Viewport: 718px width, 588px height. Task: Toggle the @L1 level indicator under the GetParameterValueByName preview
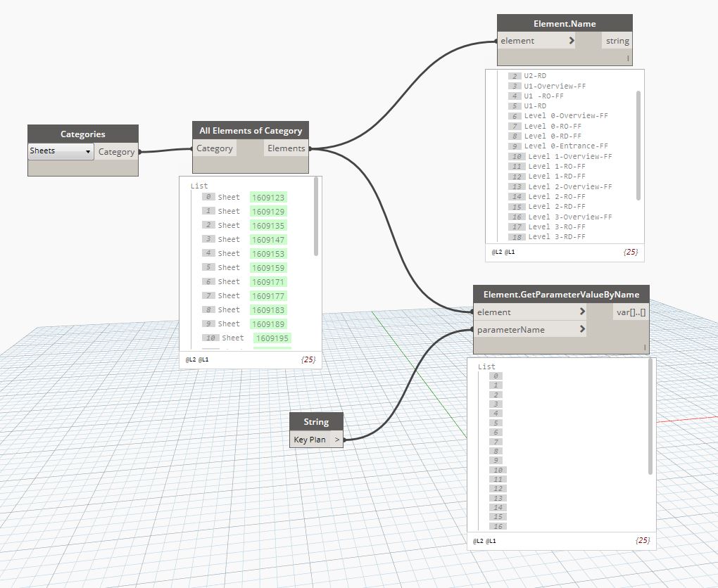490,541
